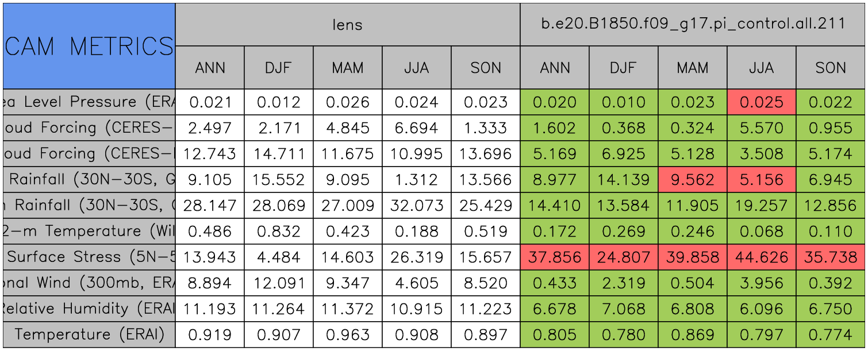Select the "lens" case column header
Image resolution: width=868 pixels, height=351 pixels.
tap(347, 24)
